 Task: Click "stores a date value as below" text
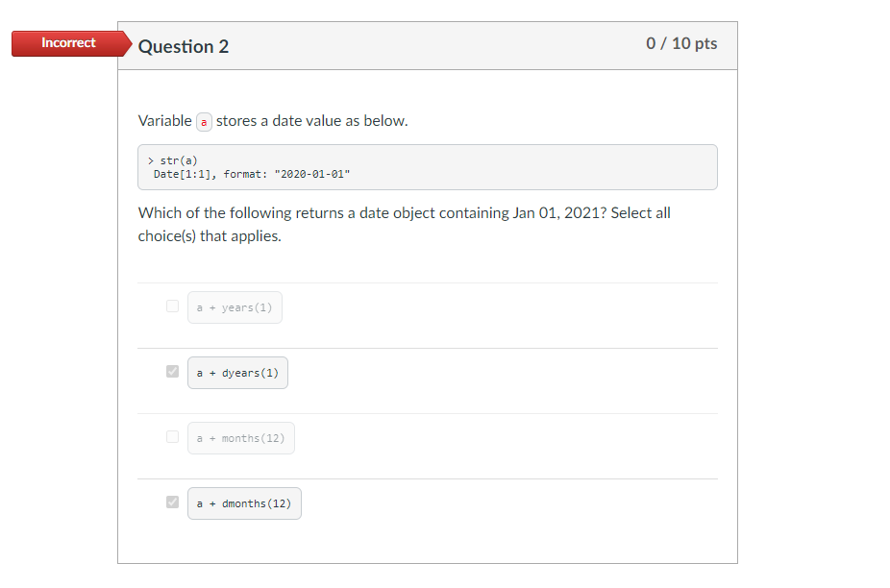click(x=311, y=121)
